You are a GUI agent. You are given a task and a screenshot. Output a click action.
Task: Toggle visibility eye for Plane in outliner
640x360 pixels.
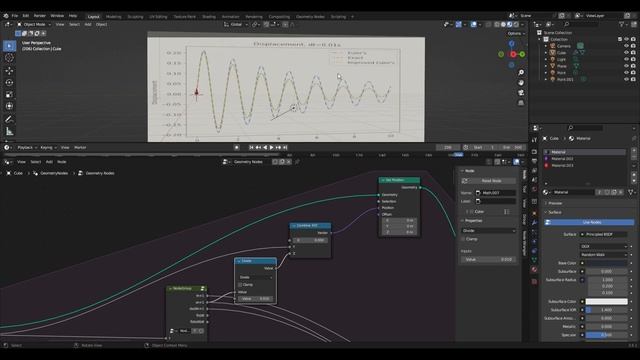click(x=627, y=66)
